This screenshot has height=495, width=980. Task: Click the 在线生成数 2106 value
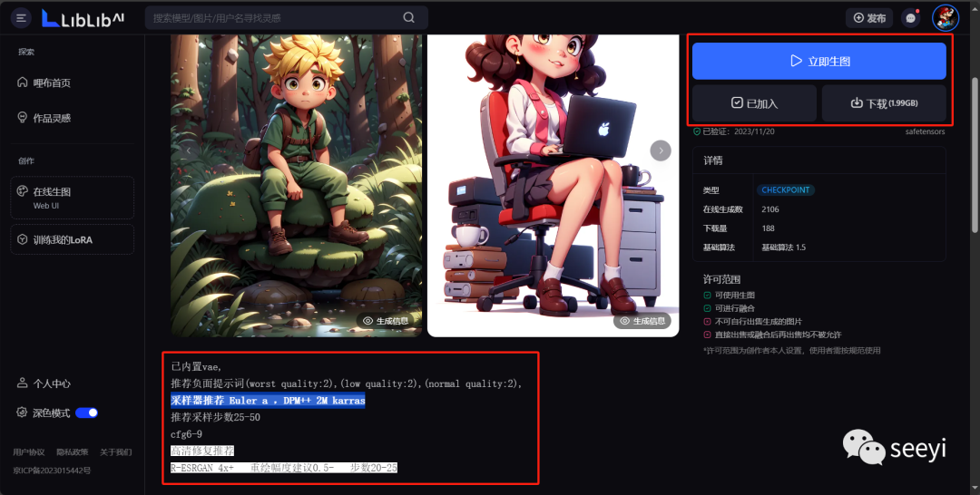click(x=770, y=209)
